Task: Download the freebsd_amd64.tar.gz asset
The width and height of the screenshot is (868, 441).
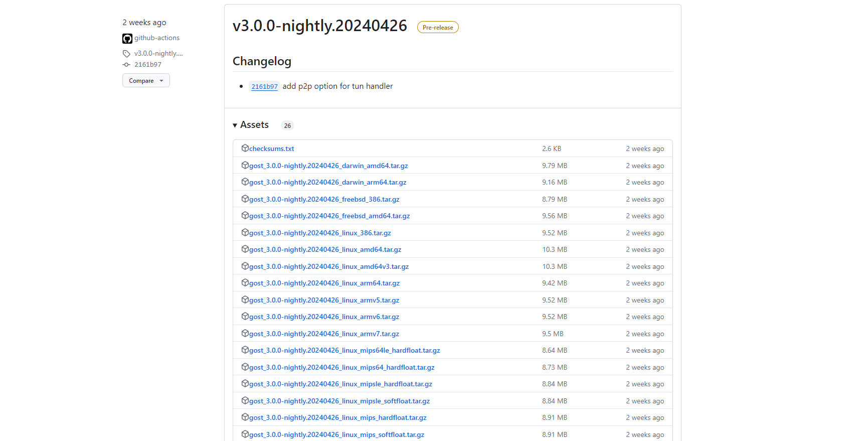Action: click(329, 216)
